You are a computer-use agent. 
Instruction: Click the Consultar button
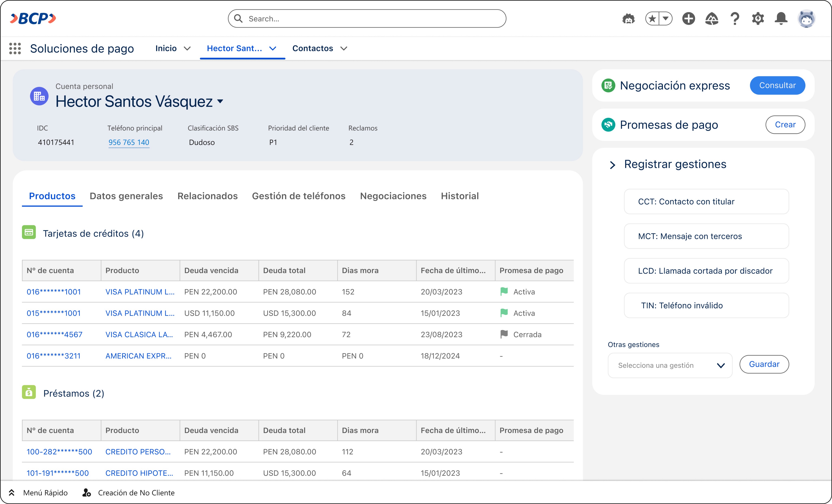pos(777,85)
